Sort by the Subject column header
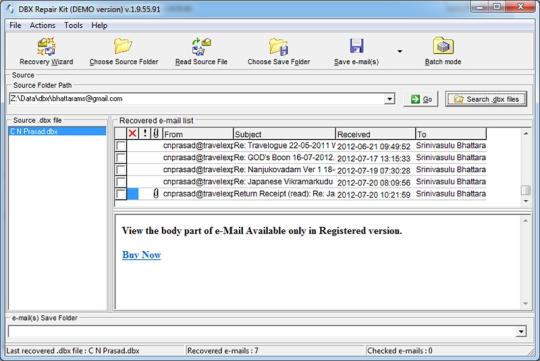Image resolution: width=540 pixels, height=361 pixels. 284,134
